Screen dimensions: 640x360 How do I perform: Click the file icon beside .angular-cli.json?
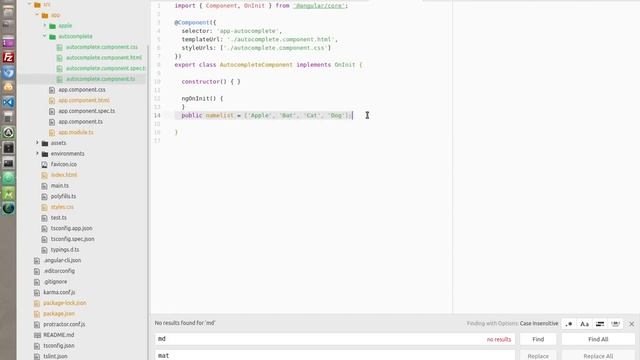coord(37,260)
